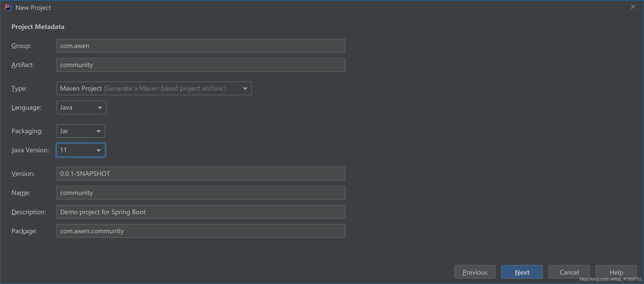Click the Version field with 0.0.1-SNAPSHOT
Viewport: 644px width, 284px height.
point(201,174)
